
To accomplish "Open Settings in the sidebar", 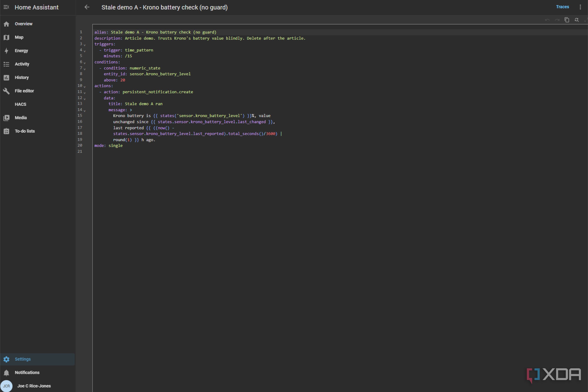I will click(37, 359).
